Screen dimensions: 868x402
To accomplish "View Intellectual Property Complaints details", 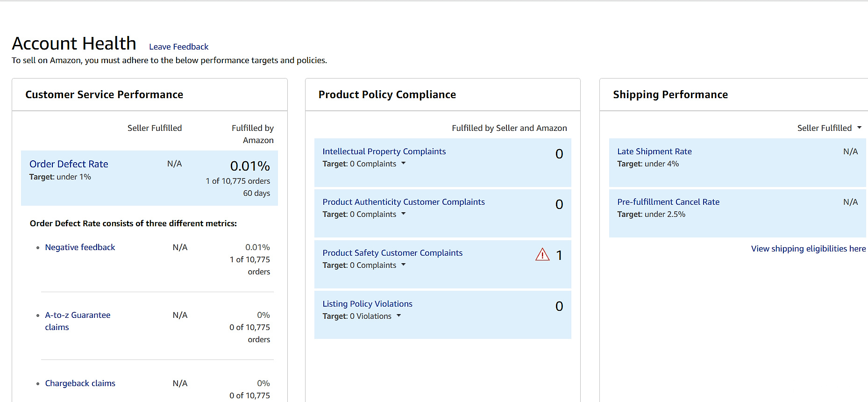I will tap(384, 151).
